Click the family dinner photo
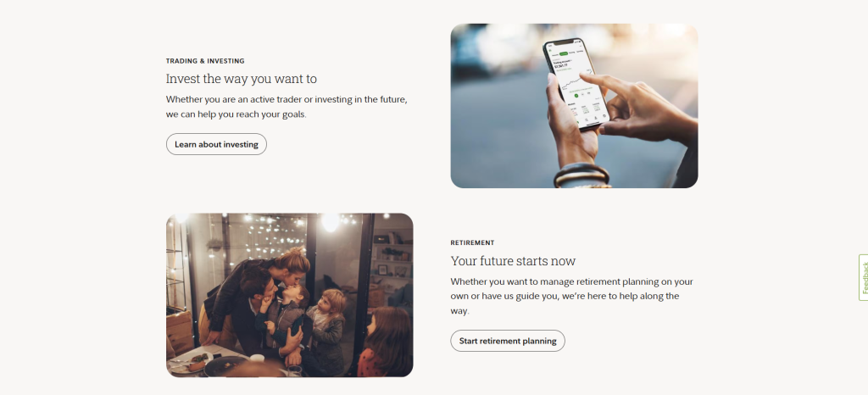This screenshot has height=395, width=868. (x=290, y=296)
